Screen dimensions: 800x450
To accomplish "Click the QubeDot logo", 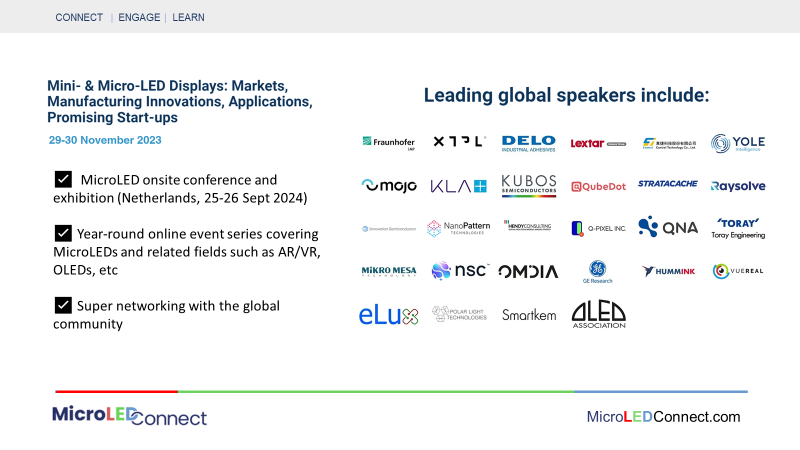I will (x=598, y=187).
